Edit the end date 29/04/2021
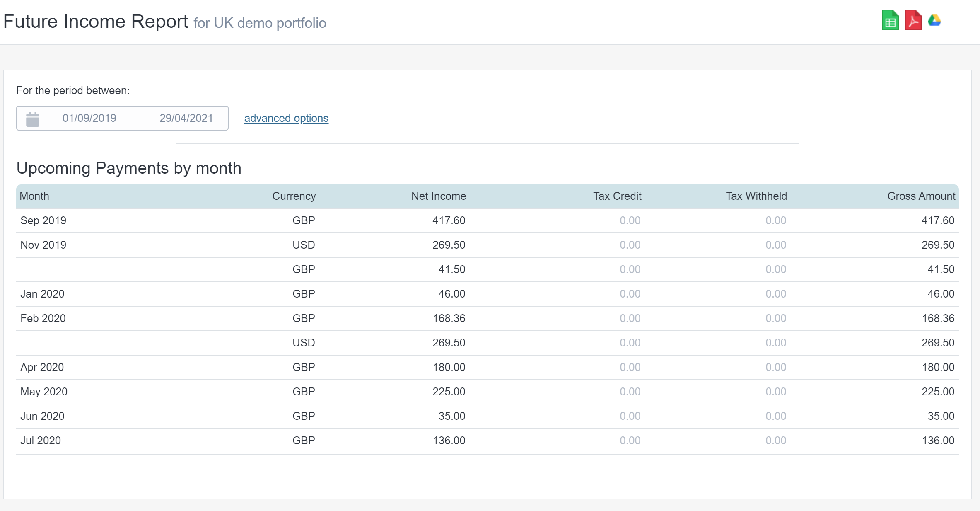The height and width of the screenshot is (511, 980). click(x=186, y=118)
